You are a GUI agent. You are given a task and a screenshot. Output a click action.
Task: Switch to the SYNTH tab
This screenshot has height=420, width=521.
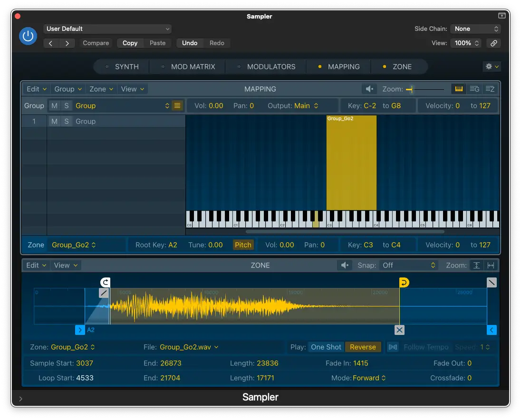[x=126, y=67]
